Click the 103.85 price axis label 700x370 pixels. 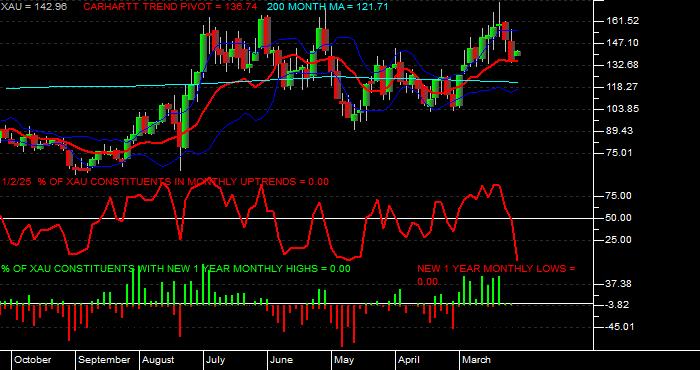622,108
